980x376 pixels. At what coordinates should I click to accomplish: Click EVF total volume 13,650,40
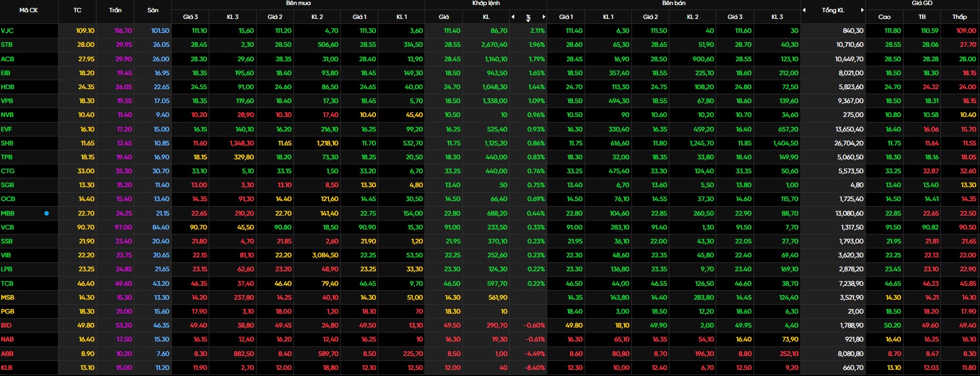pos(849,129)
